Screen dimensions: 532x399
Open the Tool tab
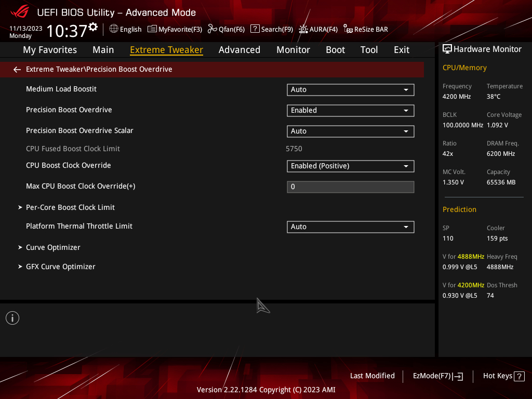[369, 50]
